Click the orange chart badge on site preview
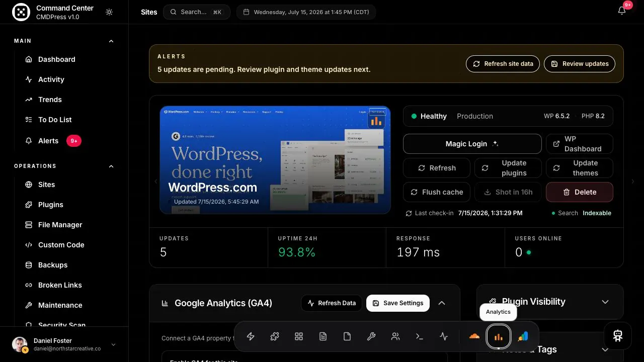 376,121
